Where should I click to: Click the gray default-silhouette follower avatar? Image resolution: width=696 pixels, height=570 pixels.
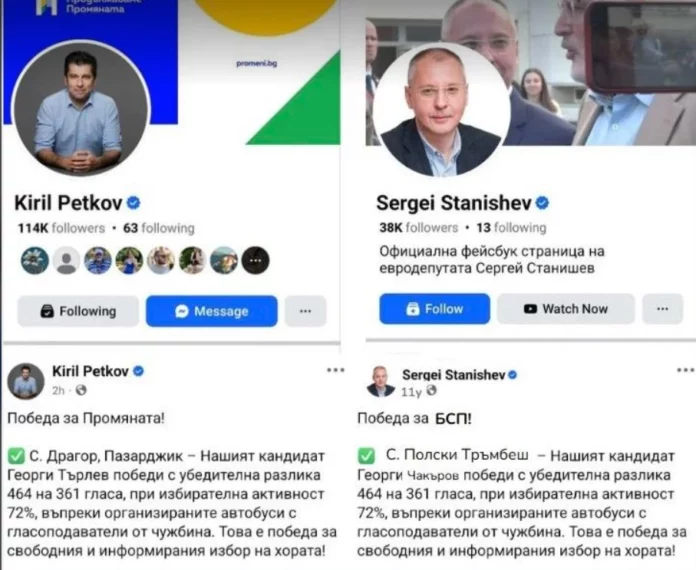pyautogui.click(x=66, y=260)
